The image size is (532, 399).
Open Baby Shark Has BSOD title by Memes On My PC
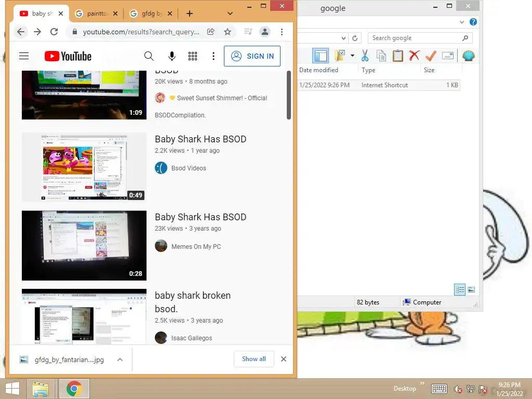click(x=201, y=217)
